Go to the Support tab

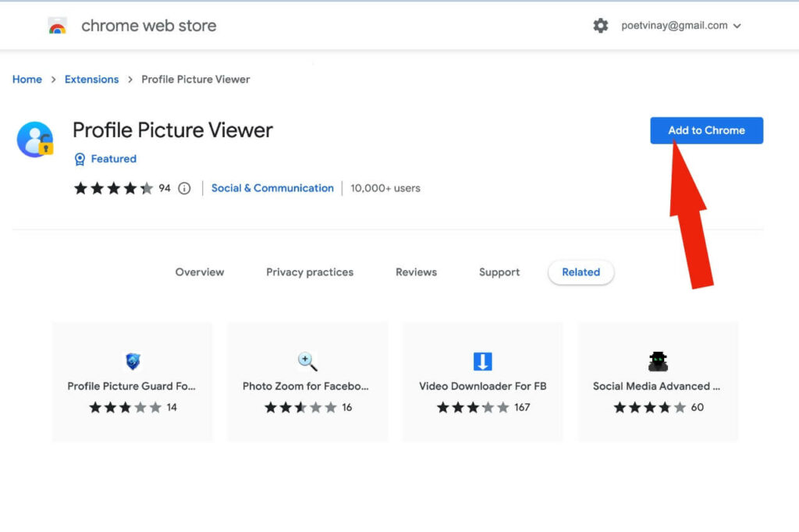click(x=499, y=272)
